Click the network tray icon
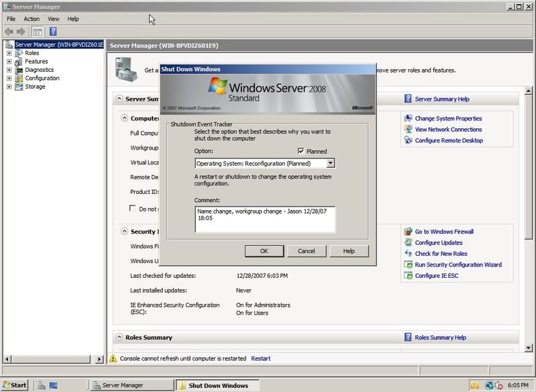 pyautogui.click(x=489, y=385)
